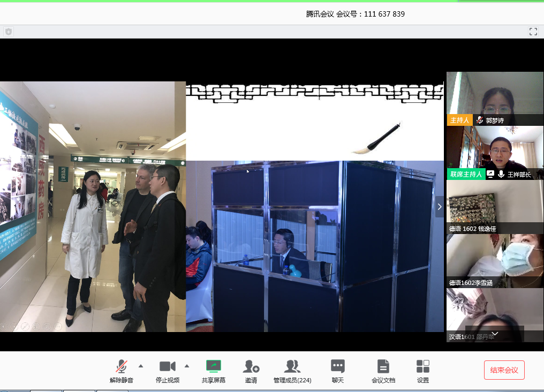
Task: Open the 共享屏幕 screen share icon
Action: [214, 367]
